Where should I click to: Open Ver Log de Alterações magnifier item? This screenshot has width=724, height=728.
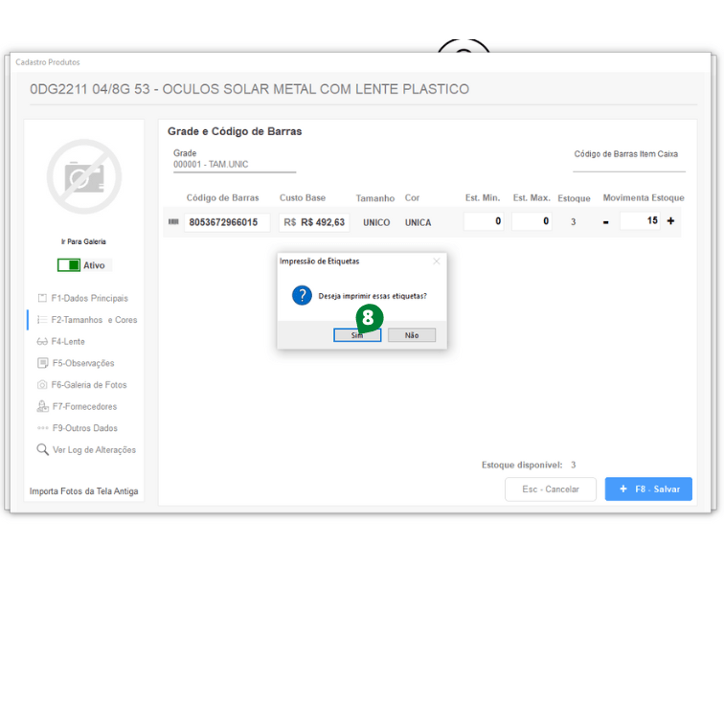pyautogui.click(x=86, y=449)
